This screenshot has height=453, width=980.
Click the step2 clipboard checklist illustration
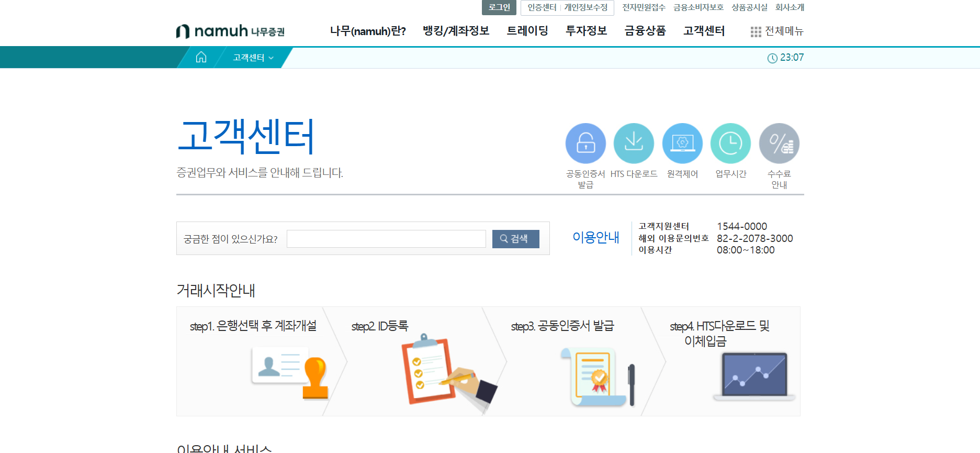(x=449, y=373)
